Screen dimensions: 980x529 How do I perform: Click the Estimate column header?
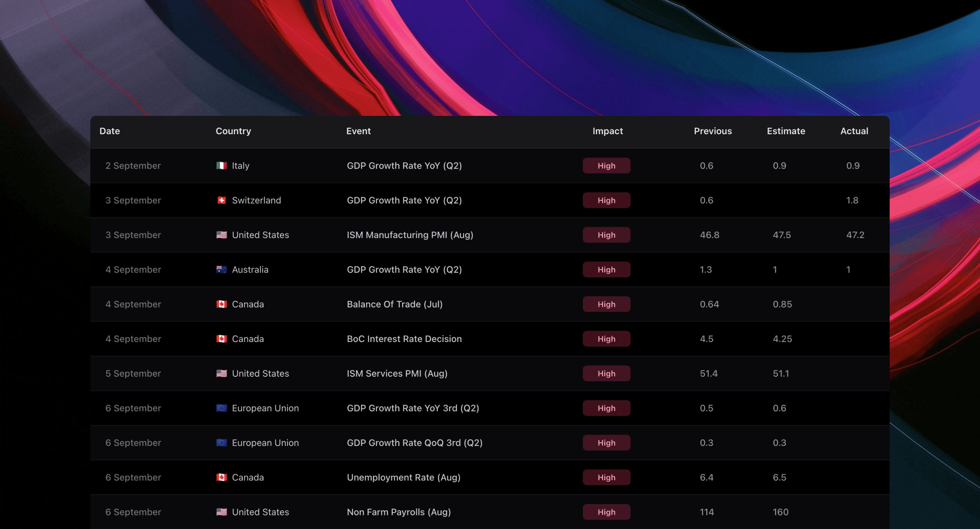785,131
